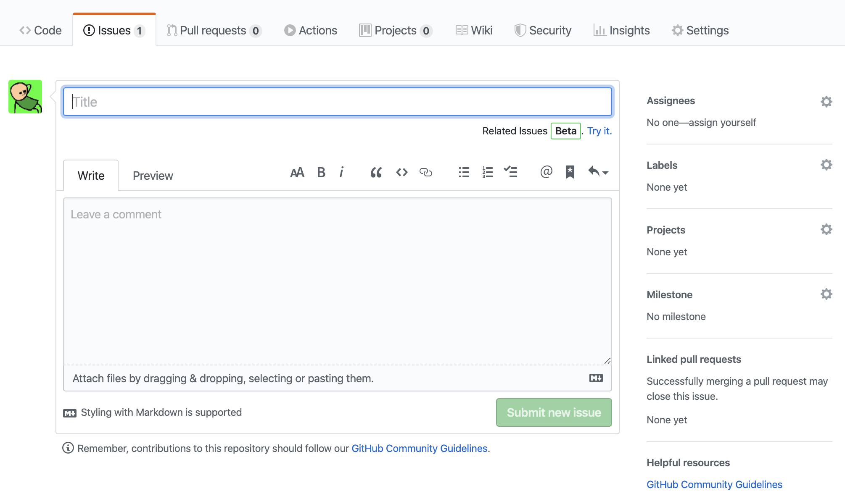Insert a numbered list
The image size is (845, 504).
click(487, 173)
